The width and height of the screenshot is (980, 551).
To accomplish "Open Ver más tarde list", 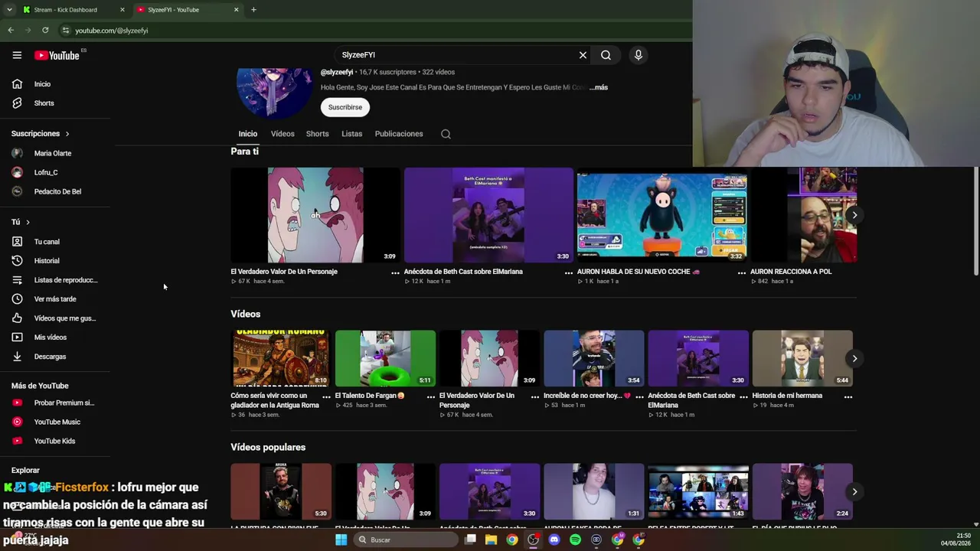I will [55, 299].
